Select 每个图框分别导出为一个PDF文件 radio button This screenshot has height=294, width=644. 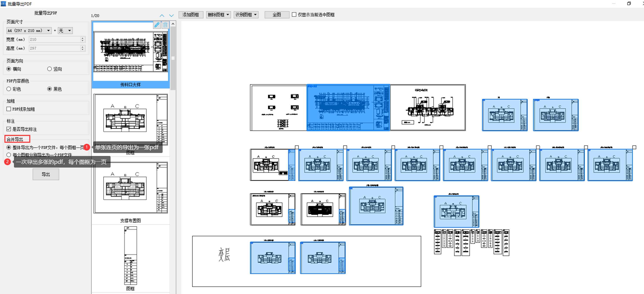9,154
